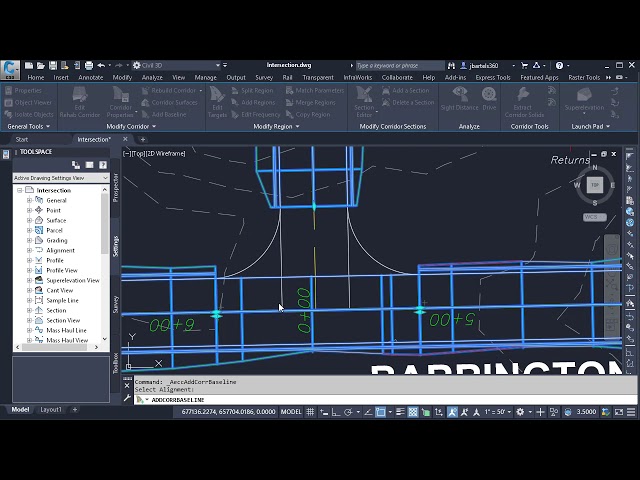Open the Civil 3D application menu button

pos(10,69)
